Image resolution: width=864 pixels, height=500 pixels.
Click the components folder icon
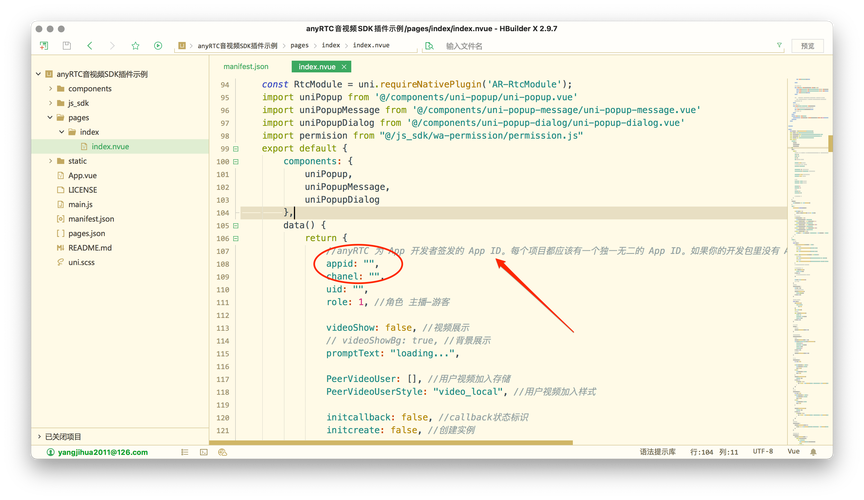61,88
